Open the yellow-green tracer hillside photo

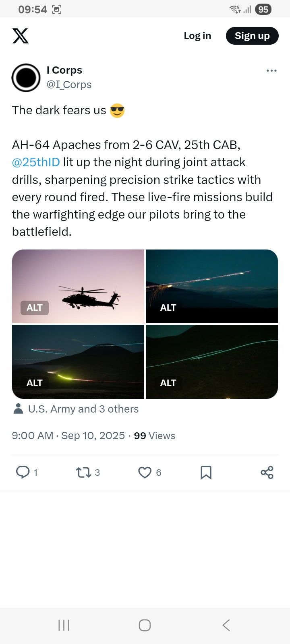tap(78, 362)
